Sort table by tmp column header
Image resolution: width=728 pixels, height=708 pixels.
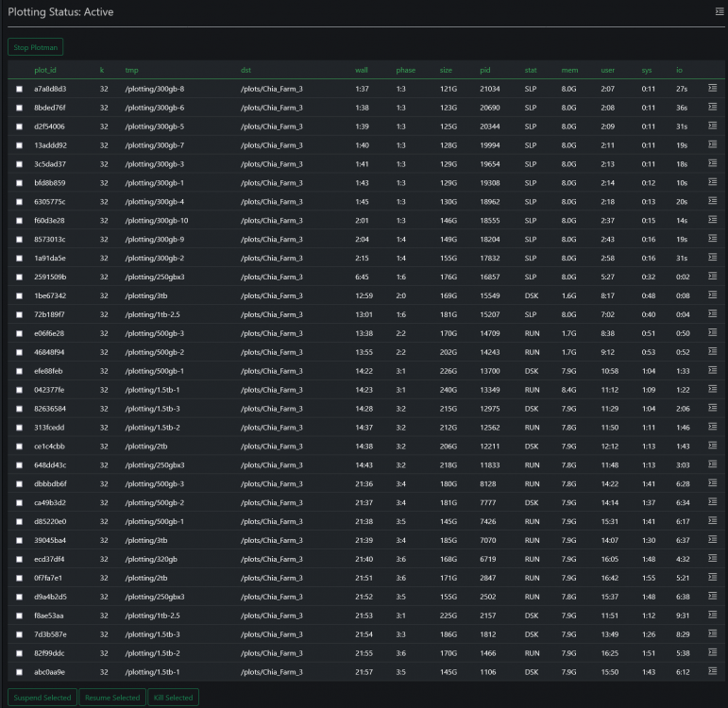pyautogui.click(x=131, y=70)
